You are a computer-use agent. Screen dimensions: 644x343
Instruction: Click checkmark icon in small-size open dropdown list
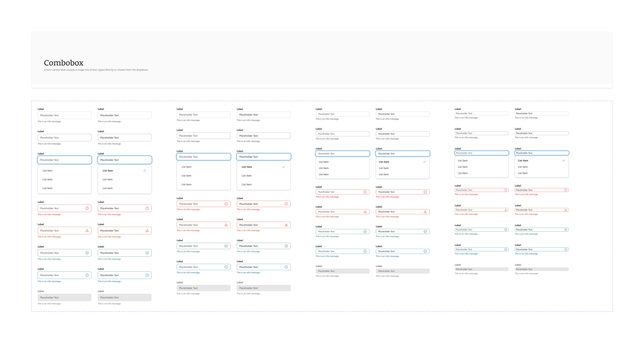(x=424, y=162)
